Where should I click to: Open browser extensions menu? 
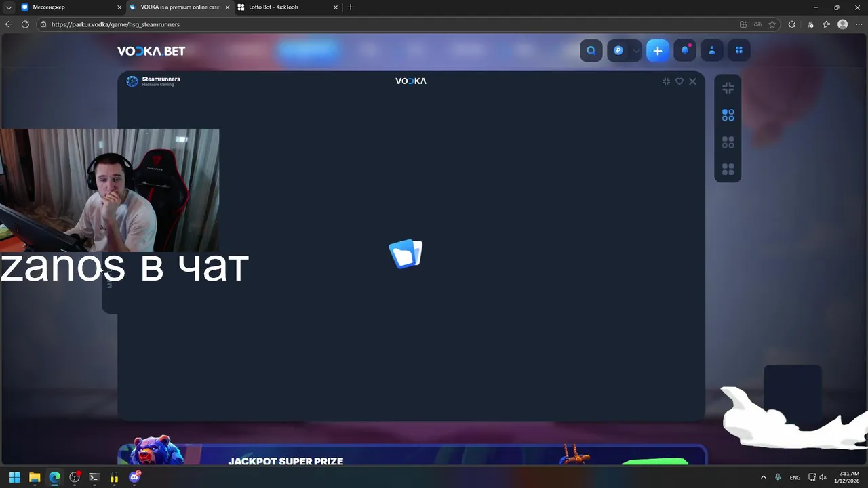791,24
